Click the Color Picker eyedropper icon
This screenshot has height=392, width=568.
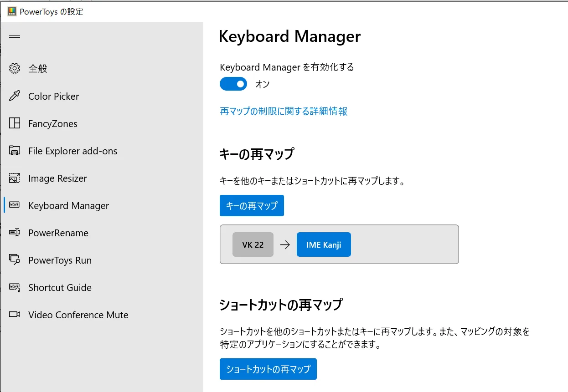15,96
